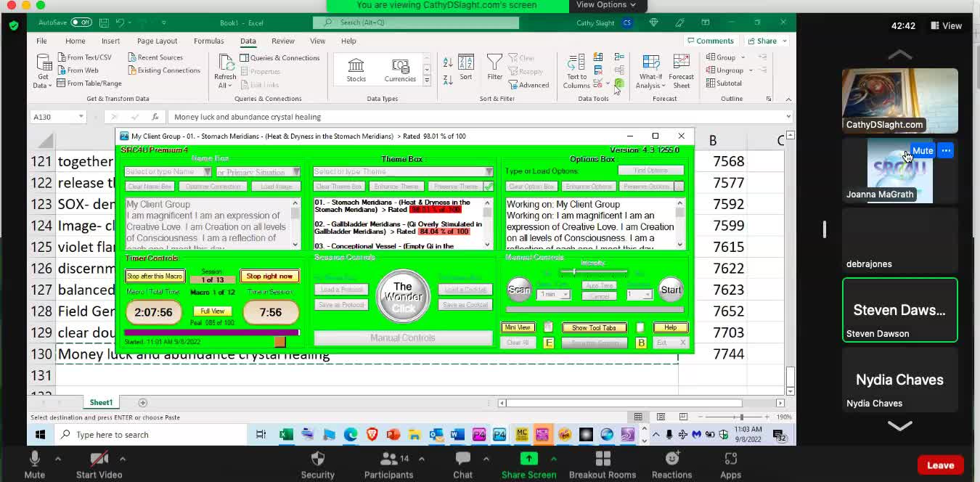The image size is (980, 482).
Task: Click the Full View button
Action: pos(212,311)
